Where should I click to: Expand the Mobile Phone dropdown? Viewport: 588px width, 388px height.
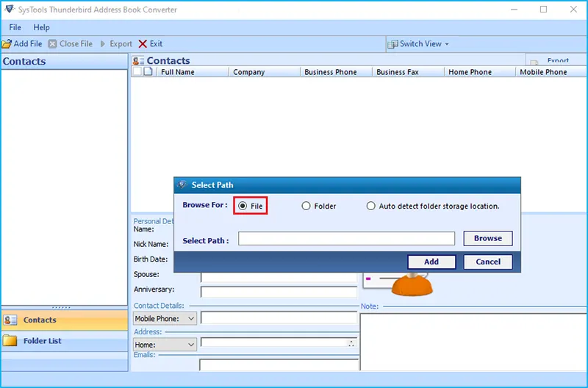(191, 319)
